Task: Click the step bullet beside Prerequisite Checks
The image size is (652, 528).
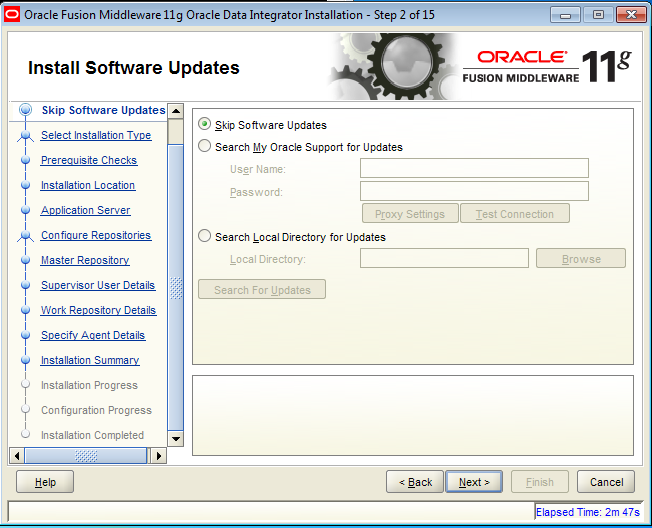Action: click(x=26, y=160)
